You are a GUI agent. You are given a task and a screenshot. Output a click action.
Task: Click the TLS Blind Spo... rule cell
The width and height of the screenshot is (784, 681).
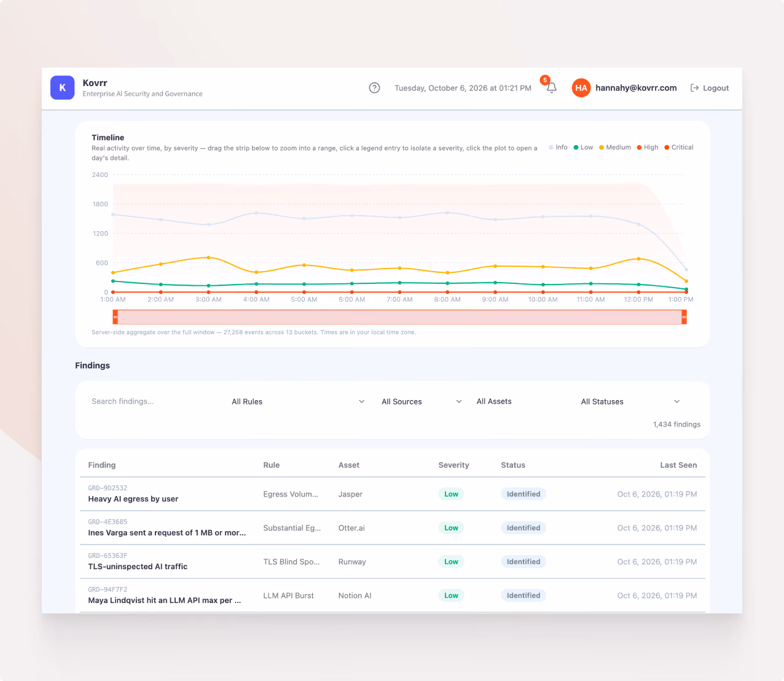tap(291, 562)
